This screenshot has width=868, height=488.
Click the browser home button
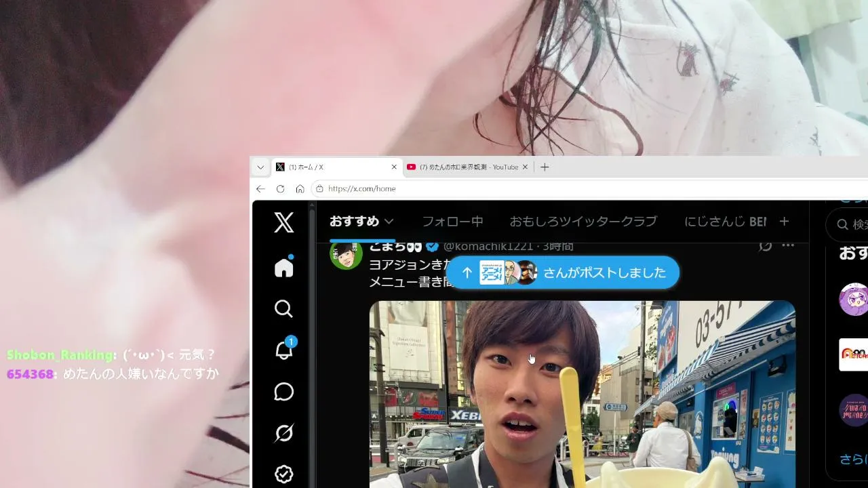click(x=300, y=188)
